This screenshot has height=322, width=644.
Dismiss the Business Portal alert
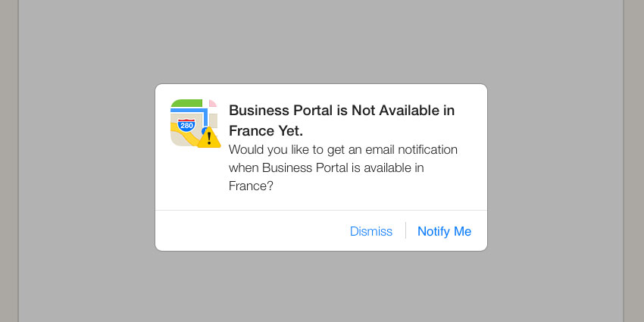(371, 231)
